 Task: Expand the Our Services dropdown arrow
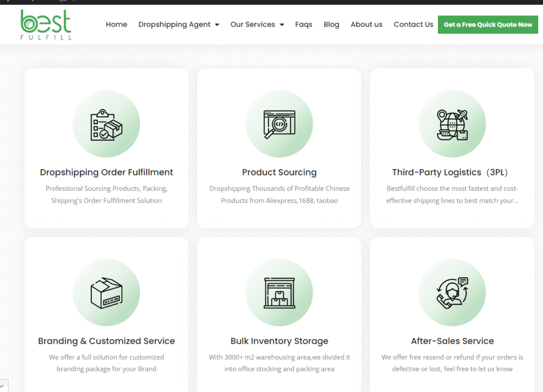point(282,24)
